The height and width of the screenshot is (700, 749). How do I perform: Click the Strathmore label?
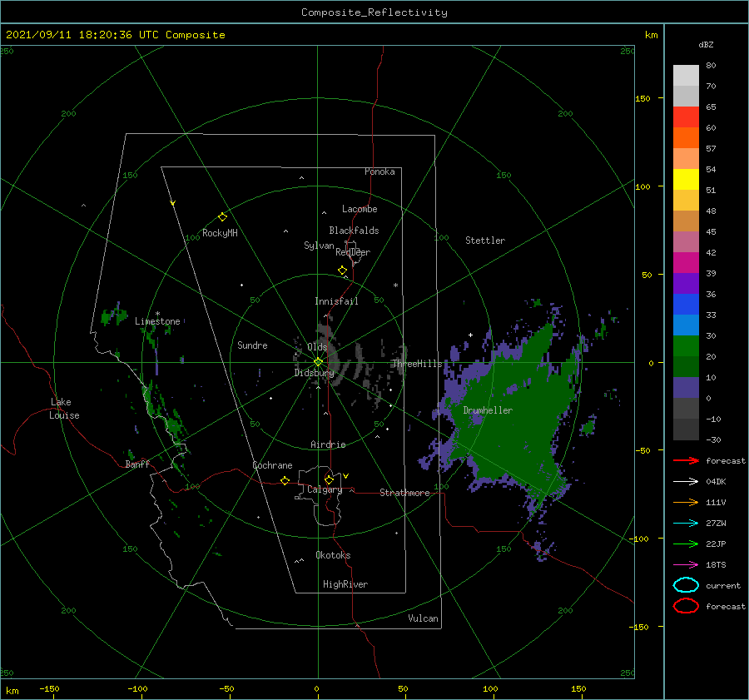tap(404, 493)
